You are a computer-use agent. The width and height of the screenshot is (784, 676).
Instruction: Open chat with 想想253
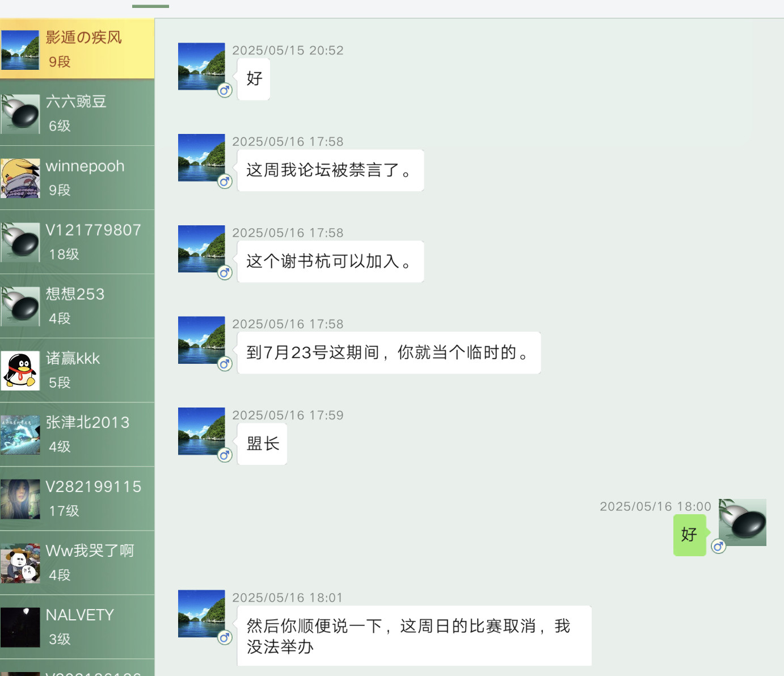tap(77, 306)
